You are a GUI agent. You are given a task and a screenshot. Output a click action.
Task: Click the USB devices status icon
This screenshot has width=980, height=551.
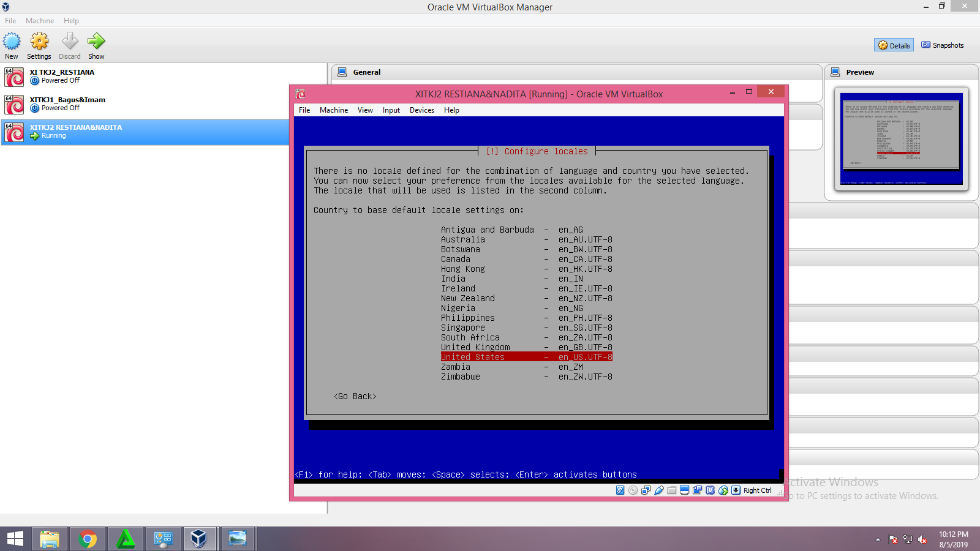[x=659, y=490]
